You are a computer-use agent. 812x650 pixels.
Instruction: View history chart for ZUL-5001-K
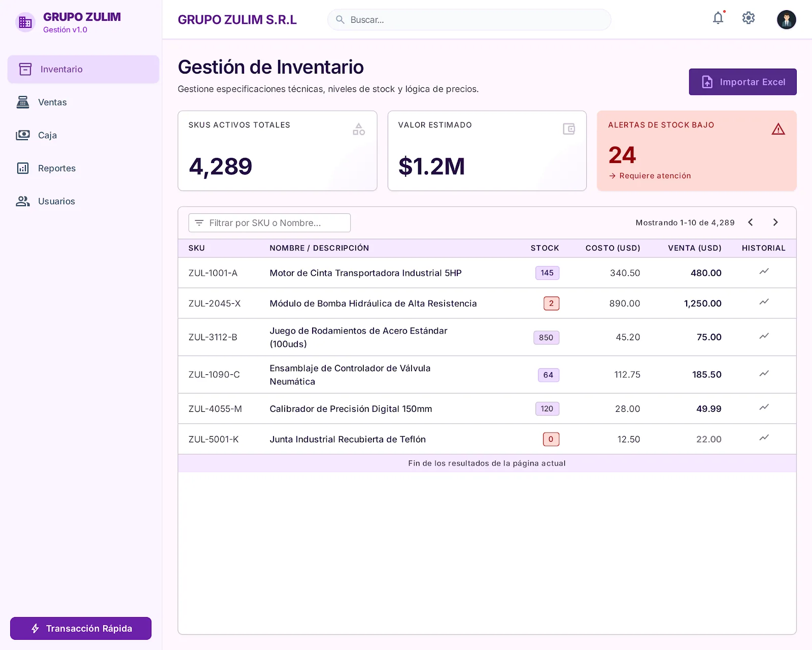[x=764, y=438]
